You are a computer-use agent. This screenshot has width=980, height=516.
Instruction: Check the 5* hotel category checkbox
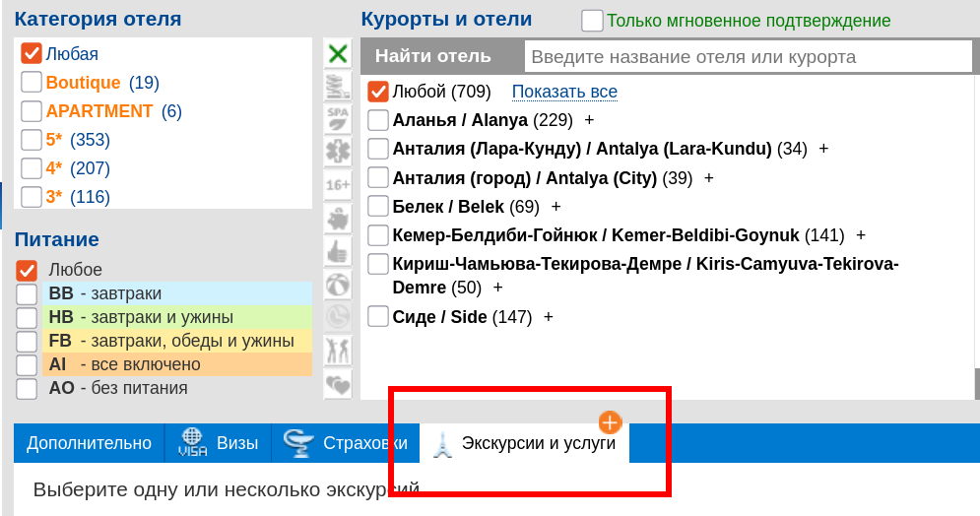click(32, 140)
